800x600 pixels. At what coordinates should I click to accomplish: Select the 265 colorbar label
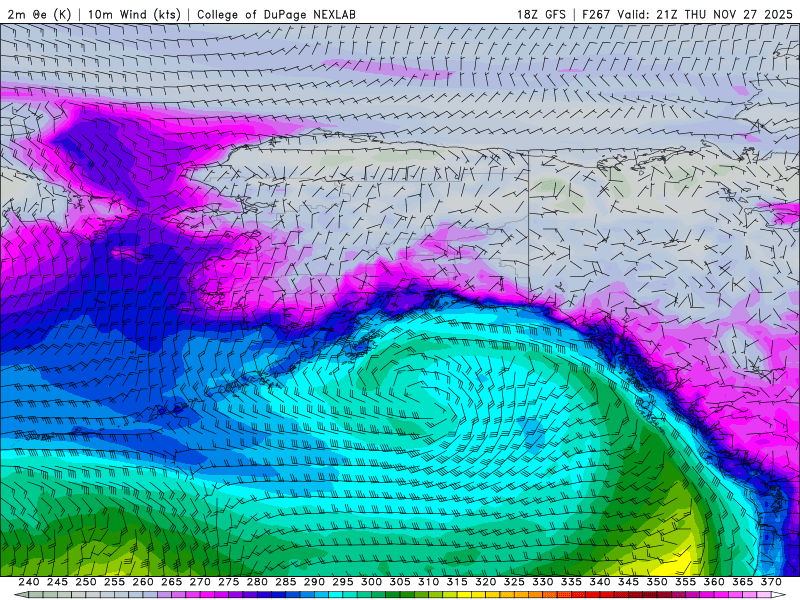click(x=171, y=582)
